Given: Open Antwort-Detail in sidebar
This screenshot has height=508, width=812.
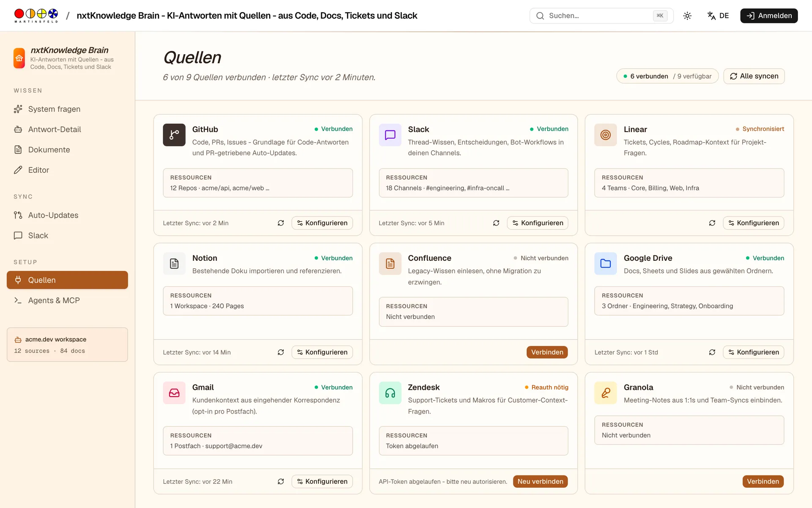Looking at the screenshot, I should tap(68, 130).
